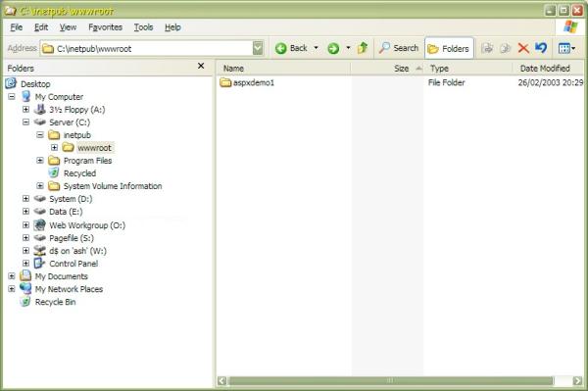This screenshot has width=588, height=391.
Task: Expand the 3½ Floppy (A:) node
Action: 25,110
